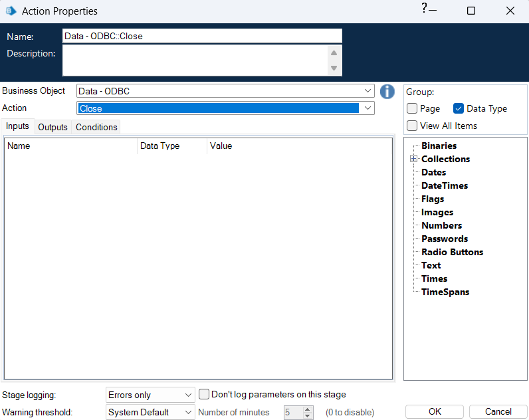Switch to the Conditions tab

(x=96, y=127)
